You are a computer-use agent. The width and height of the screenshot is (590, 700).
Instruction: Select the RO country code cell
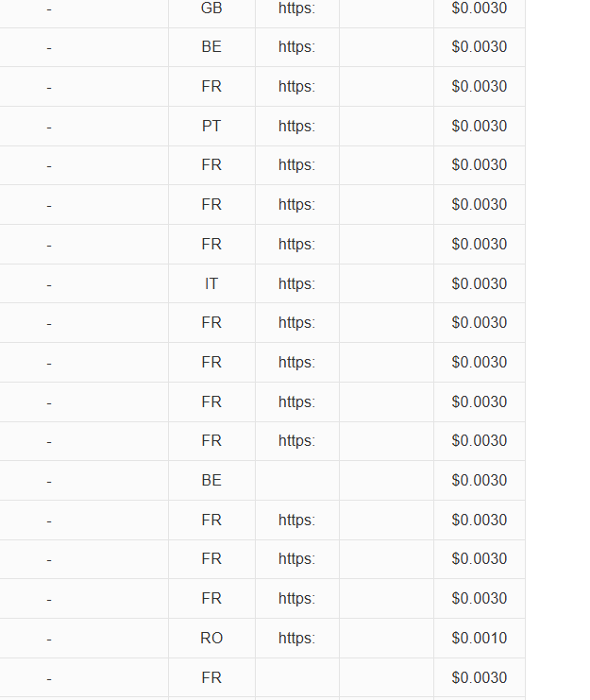(211, 638)
